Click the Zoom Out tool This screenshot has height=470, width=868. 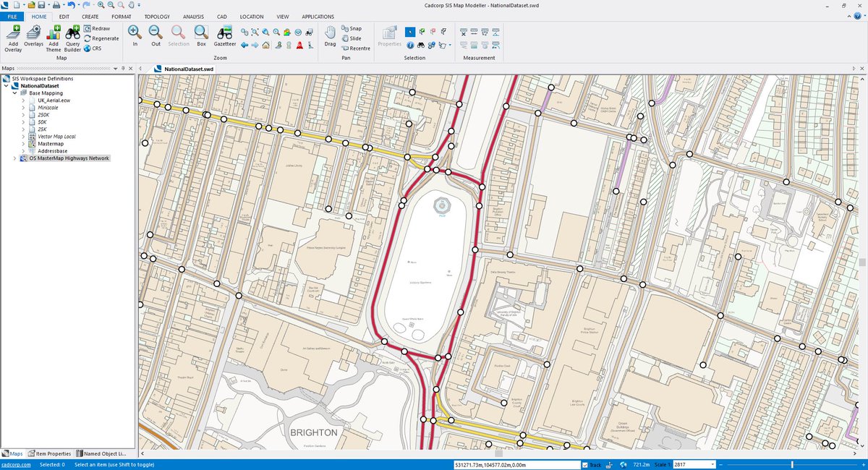click(x=156, y=36)
